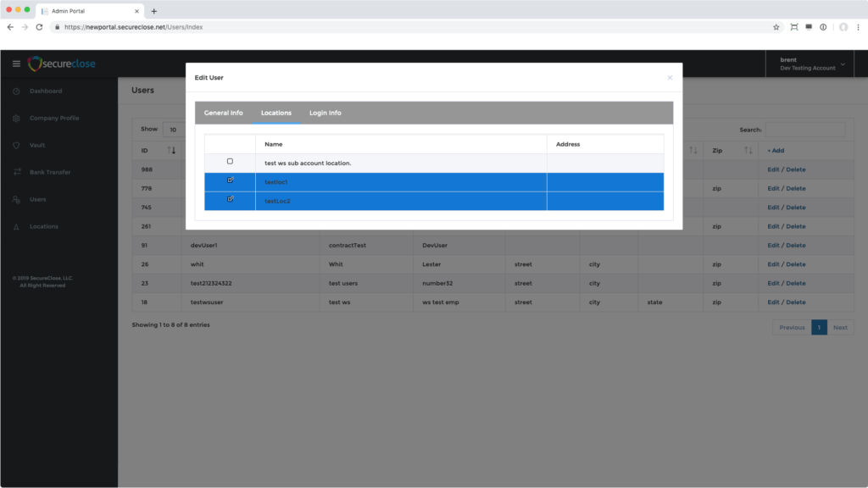Open Dashboard from the sidebar
The image size is (868, 488).
click(46, 91)
